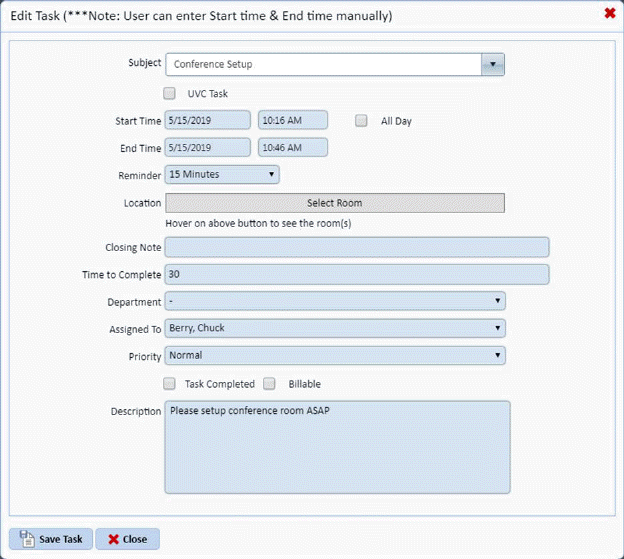Open the Subject dropdown arrow
This screenshot has height=559, width=624.
coord(492,64)
